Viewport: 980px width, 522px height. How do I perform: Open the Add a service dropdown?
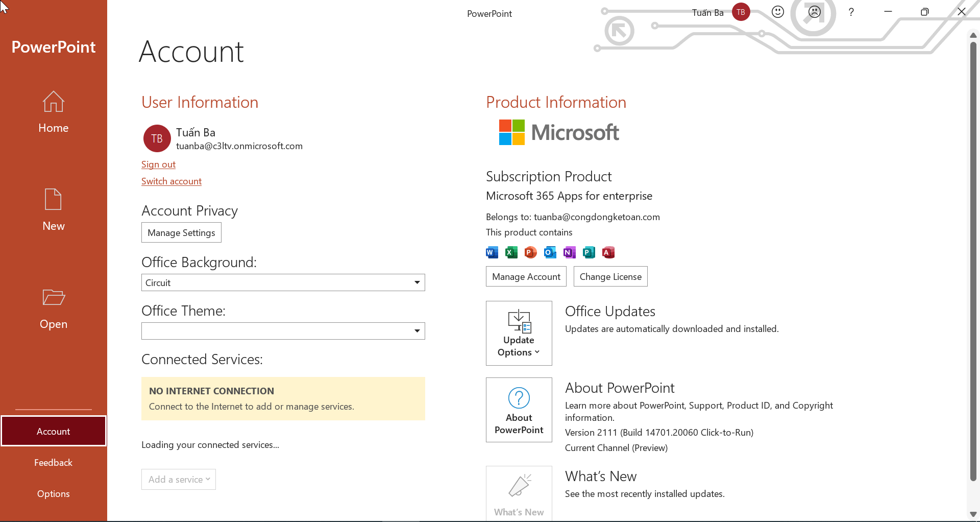pyautogui.click(x=179, y=479)
